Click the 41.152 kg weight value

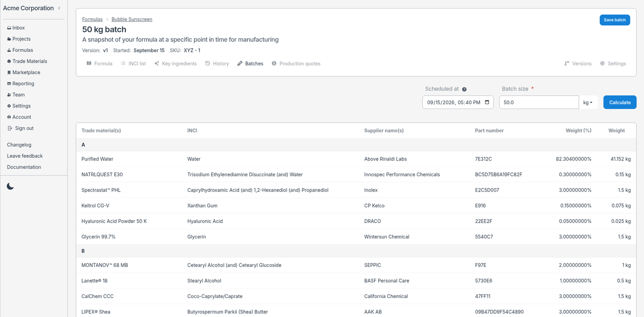click(x=621, y=159)
